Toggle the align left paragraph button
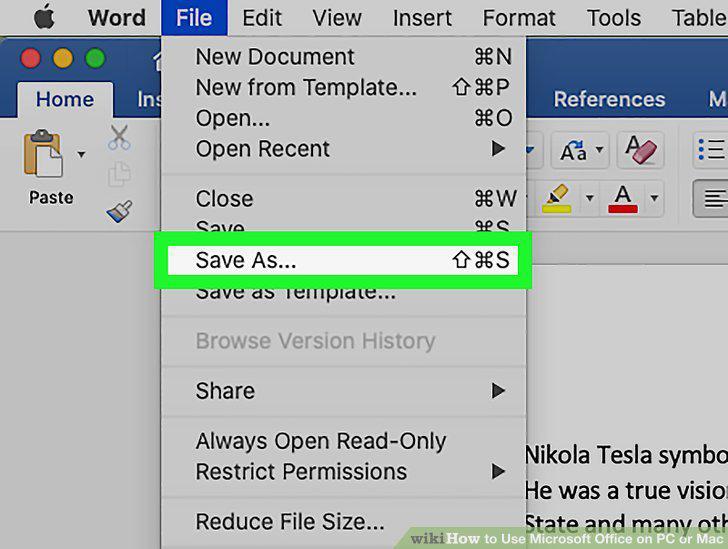The width and height of the screenshot is (728, 549). (711, 199)
